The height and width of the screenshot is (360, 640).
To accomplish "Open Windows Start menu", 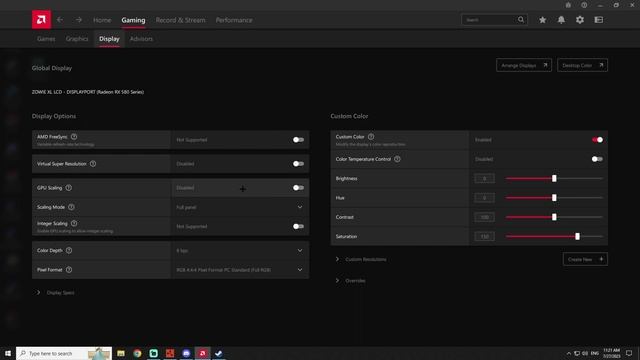I will (x=8, y=353).
